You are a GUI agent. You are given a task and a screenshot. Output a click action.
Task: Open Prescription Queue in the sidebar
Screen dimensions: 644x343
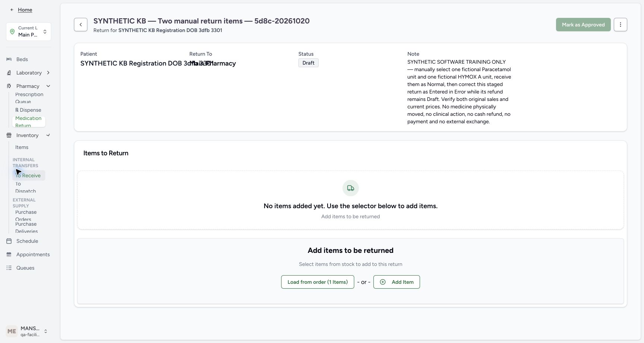coord(29,98)
